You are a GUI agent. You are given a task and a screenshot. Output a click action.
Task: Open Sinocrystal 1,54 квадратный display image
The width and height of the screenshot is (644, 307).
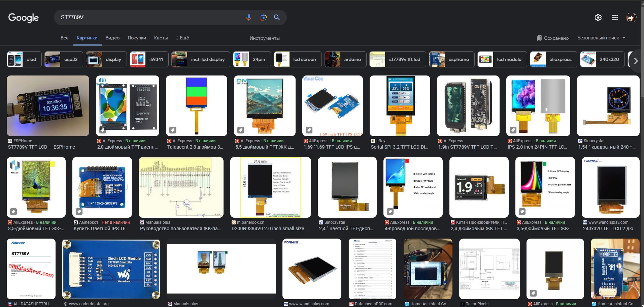click(x=608, y=106)
